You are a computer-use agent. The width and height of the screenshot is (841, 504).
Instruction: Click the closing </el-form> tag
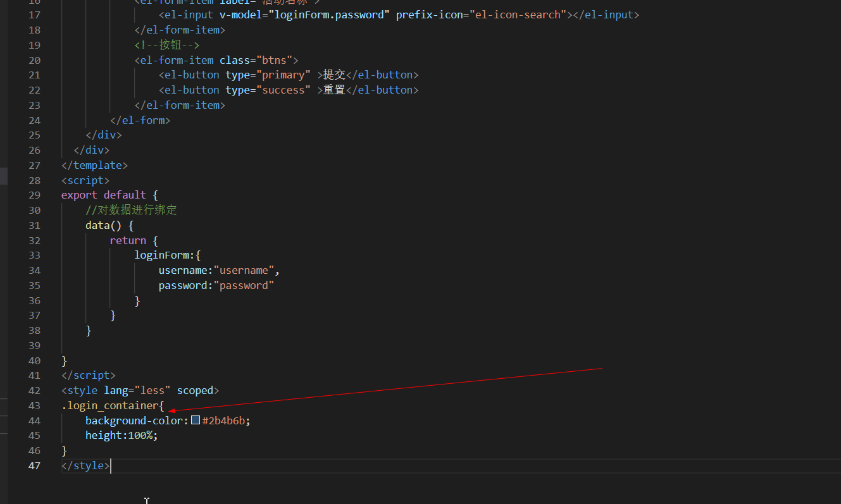140,120
